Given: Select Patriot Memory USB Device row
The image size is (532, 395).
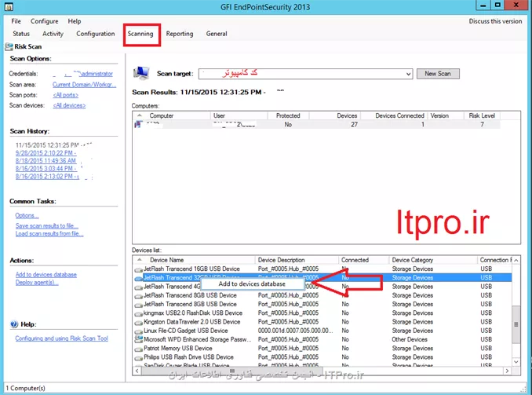Looking at the screenshot, I should tap(322, 349).
